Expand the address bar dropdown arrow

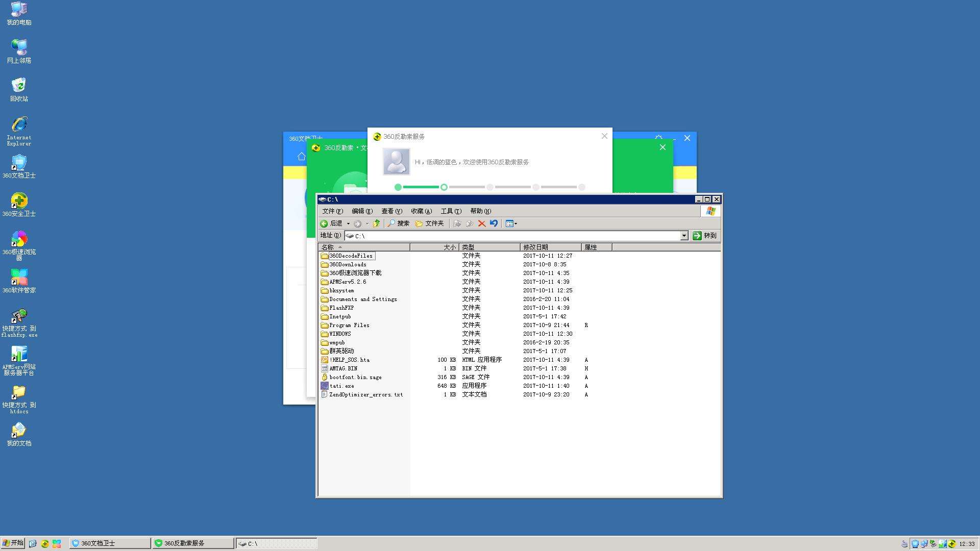coord(684,236)
